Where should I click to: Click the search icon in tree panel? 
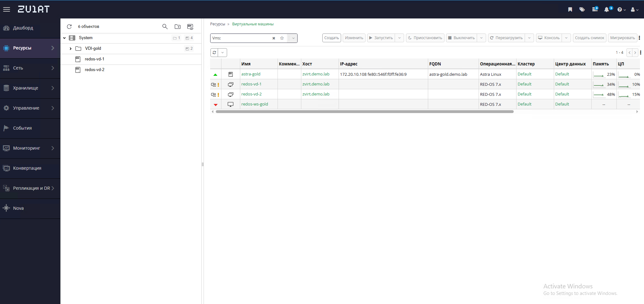(165, 27)
